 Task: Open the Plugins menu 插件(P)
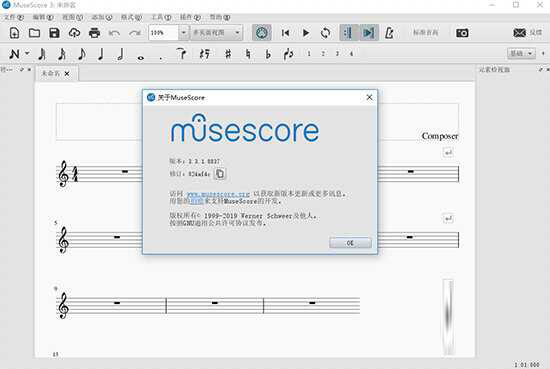(x=190, y=17)
